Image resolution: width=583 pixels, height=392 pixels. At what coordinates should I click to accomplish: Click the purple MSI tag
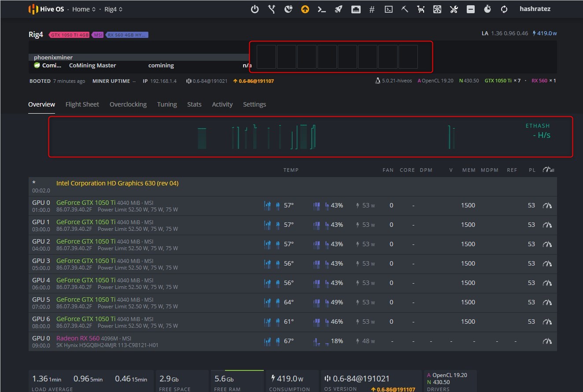click(98, 35)
